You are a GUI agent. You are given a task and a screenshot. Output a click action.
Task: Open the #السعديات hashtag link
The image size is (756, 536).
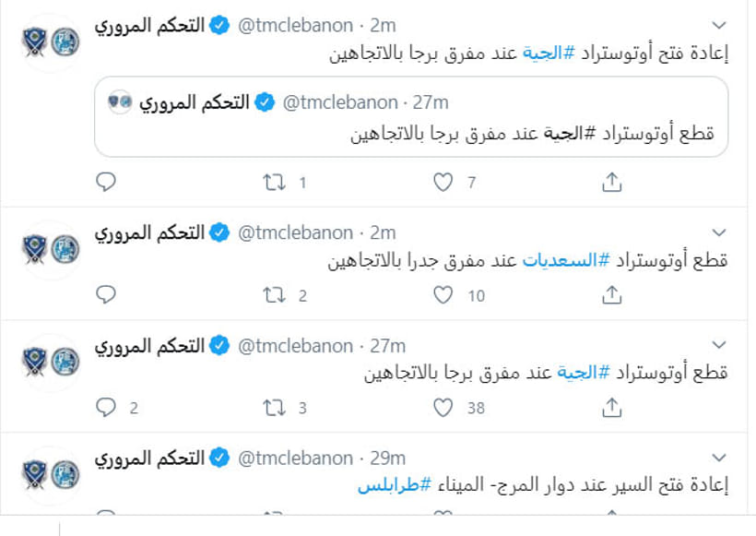(x=566, y=260)
